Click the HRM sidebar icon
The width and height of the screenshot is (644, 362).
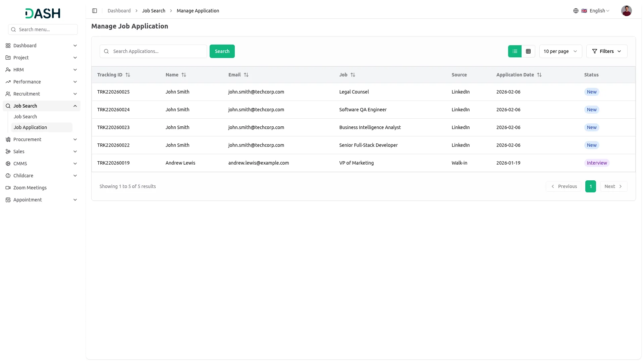coord(8,70)
